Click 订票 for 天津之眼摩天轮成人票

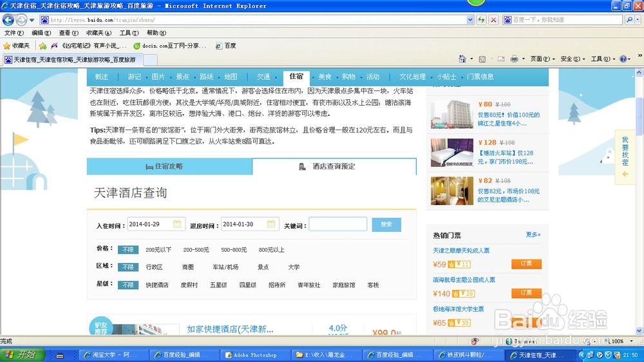[x=526, y=264]
